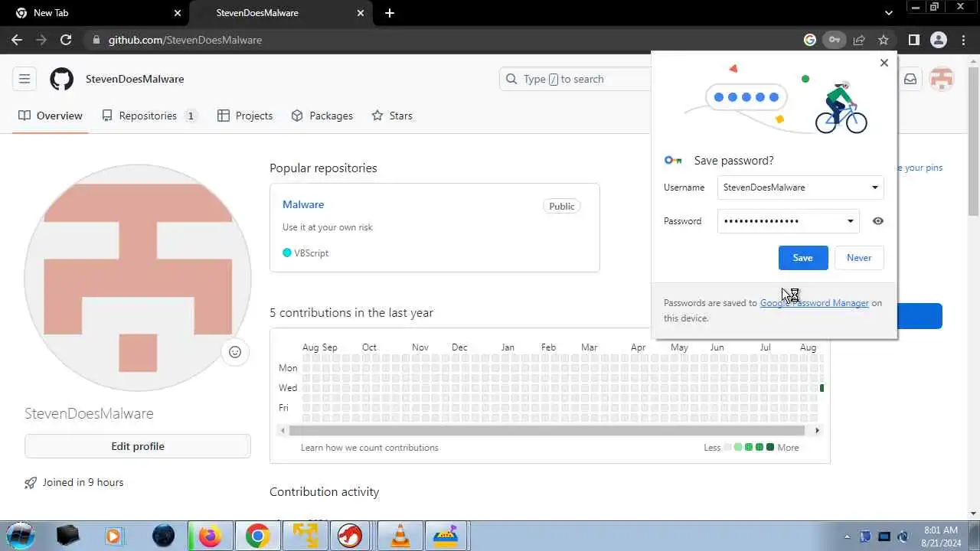980x551 pixels.
Task: Open Chrome side panel
Action: click(914, 40)
